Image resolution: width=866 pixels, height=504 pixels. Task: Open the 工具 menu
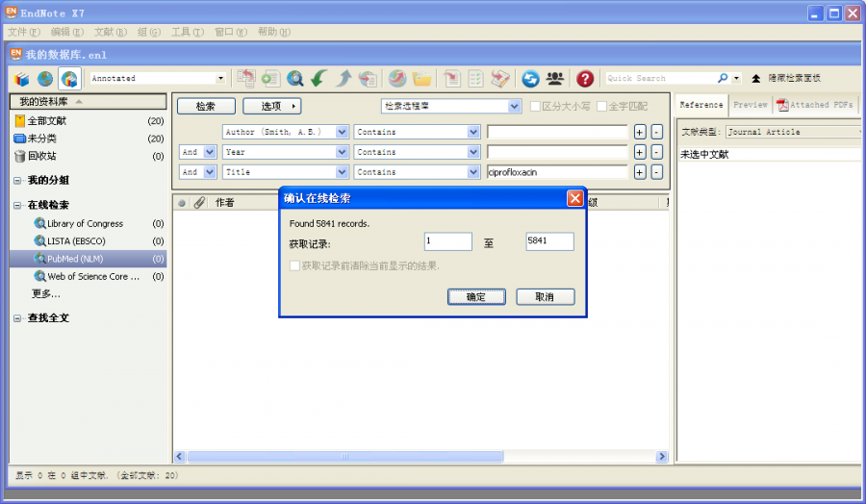[x=188, y=32]
